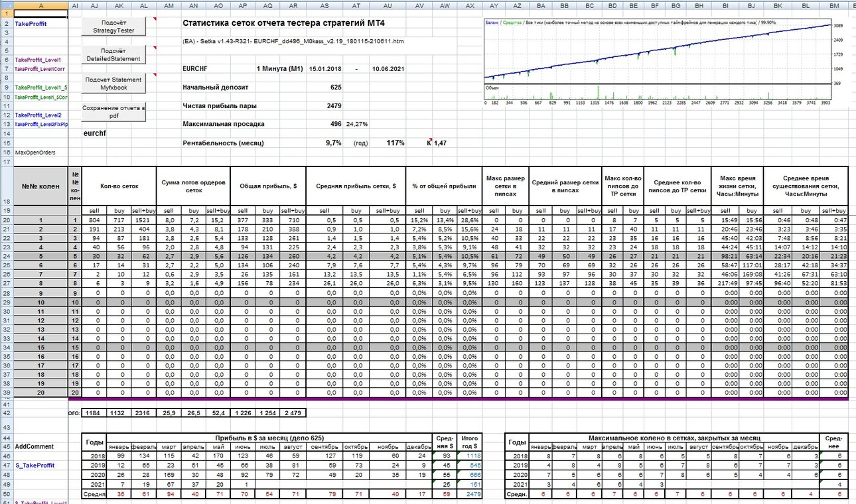Screen dimensions: 856x504
Task: Click the MaxOpenOrders cell
Action: pyautogui.click(x=40, y=152)
